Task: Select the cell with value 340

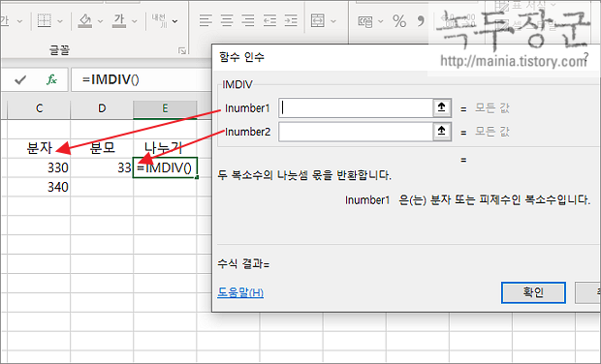Action: click(39, 187)
